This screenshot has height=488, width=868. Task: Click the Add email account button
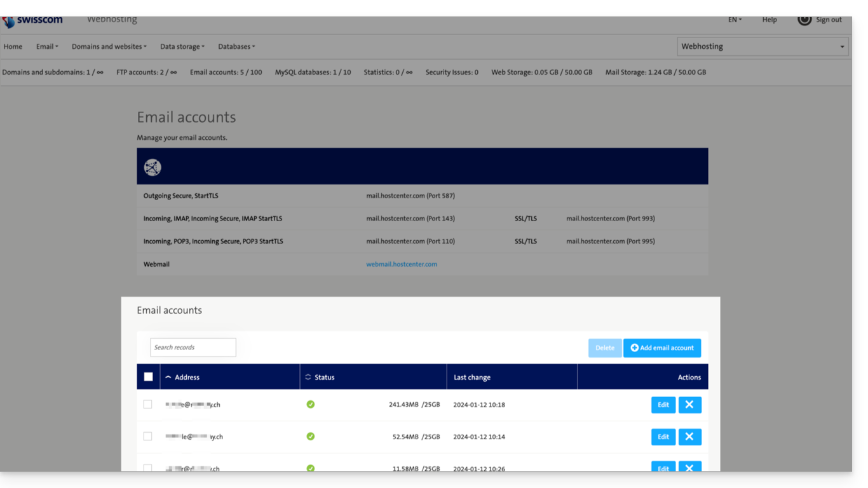tap(661, 348)
